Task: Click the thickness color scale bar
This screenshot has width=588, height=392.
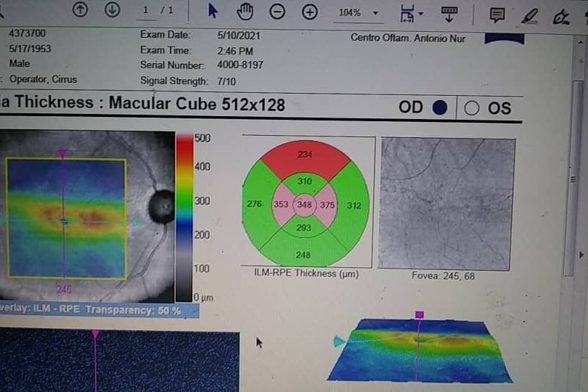Action: point(184,216)
